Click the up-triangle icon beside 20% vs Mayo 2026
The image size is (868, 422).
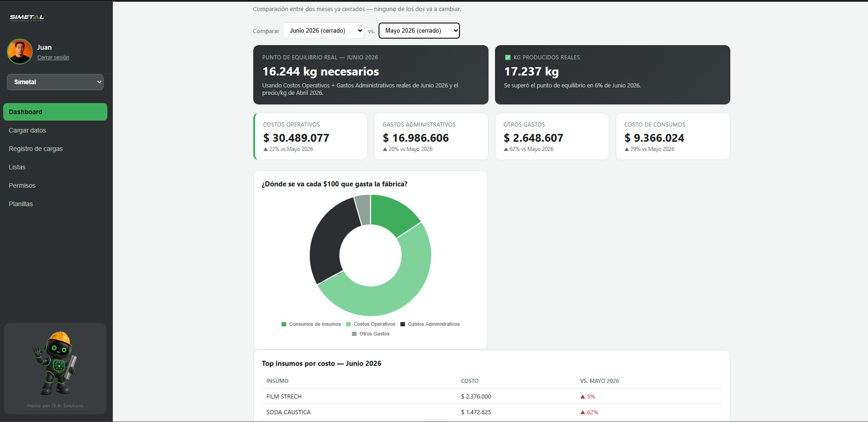coord(385,149)
